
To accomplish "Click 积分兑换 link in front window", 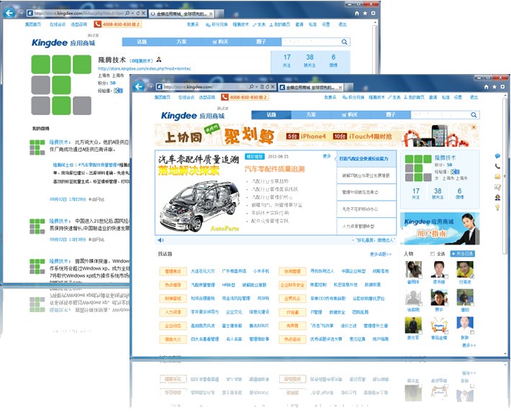I will [x=353, y=97].
